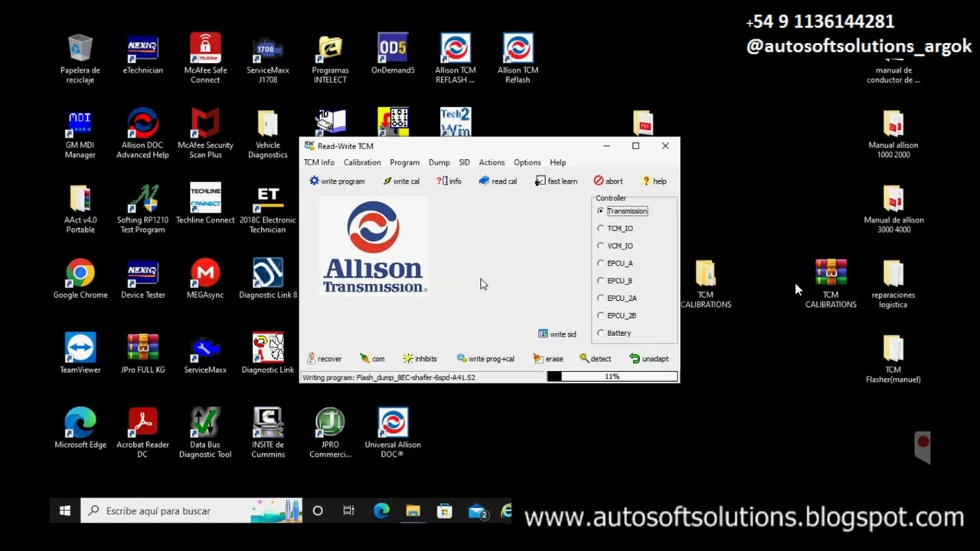Select the EPCU_B controller option
The width and height of the screenshot is (980, 551).
(615, 281)
